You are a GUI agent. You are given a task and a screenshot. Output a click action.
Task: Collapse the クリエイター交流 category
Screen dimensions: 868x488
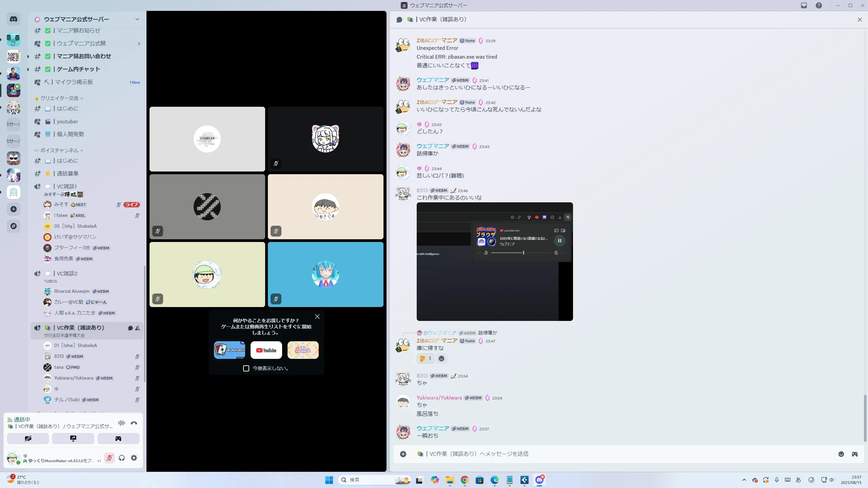(x=59, y=98)
